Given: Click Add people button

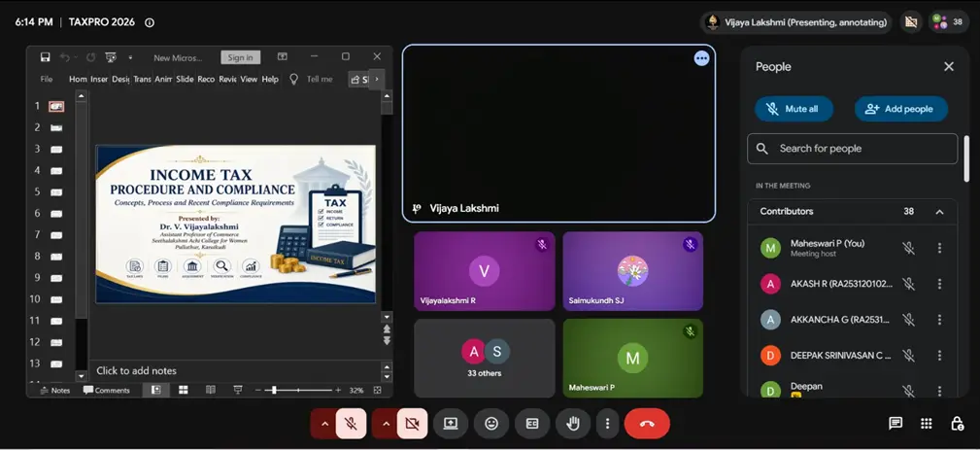Looking at the screenshot, I should coord(900,109).
